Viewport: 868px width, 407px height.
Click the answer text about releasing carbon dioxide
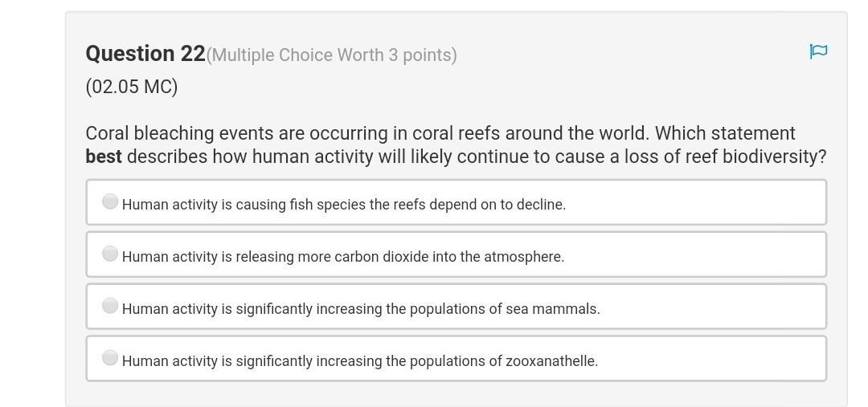pyautogui.click(x=343, y=257)
